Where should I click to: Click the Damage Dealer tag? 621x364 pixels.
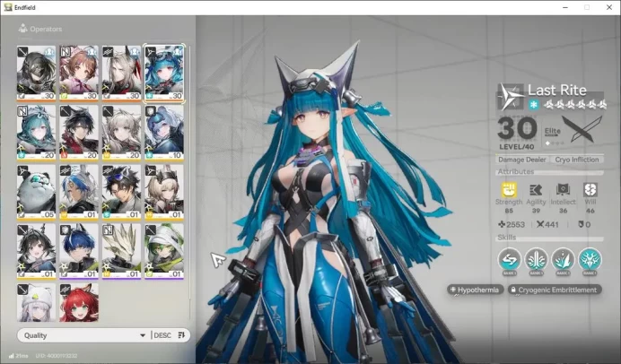click(522, 160)
